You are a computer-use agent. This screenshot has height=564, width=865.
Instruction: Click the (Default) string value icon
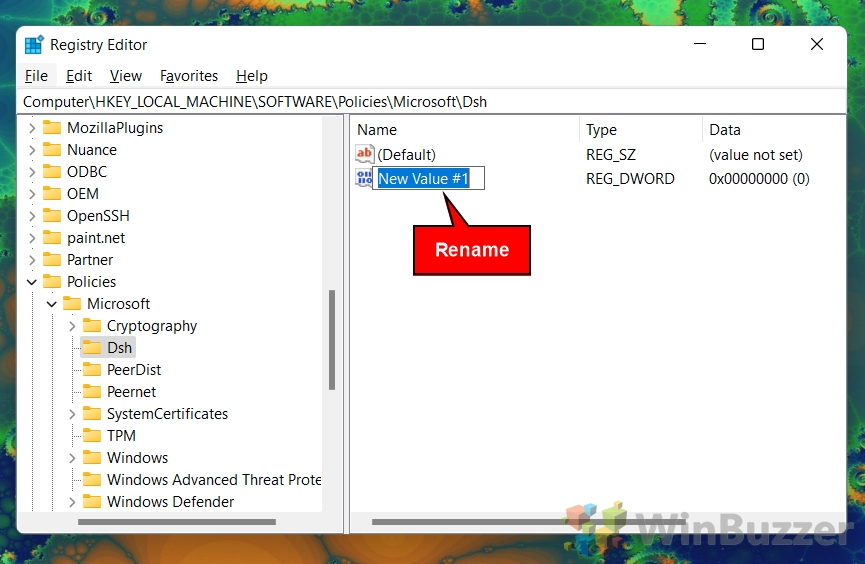point(365,154)
